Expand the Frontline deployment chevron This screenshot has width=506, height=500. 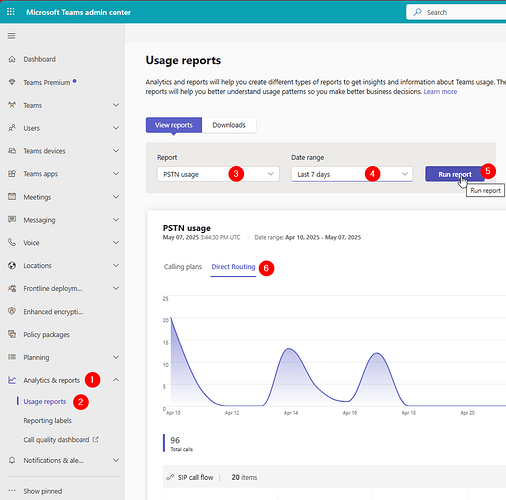tap(116, 288)
